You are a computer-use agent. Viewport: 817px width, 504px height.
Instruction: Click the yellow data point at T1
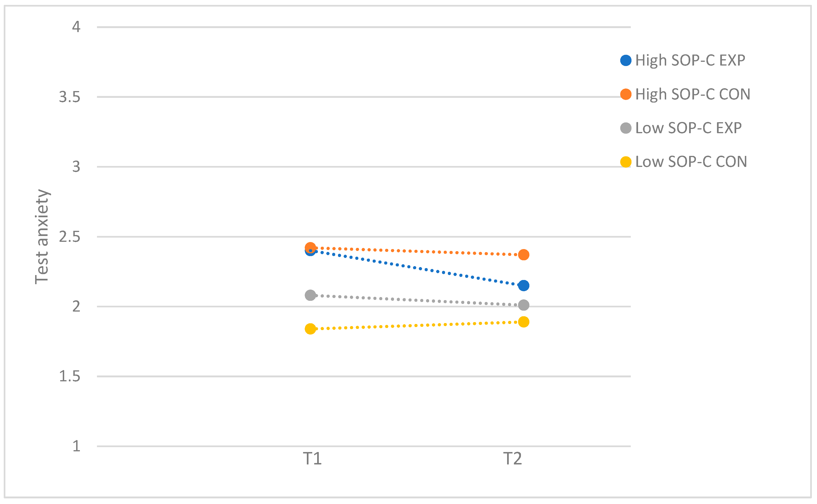[310, 329]
